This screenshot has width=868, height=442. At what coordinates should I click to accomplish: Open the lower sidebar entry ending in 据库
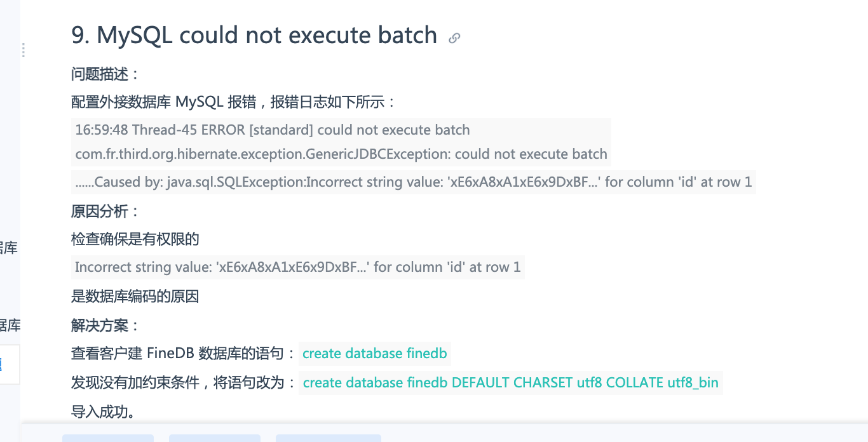10,326
